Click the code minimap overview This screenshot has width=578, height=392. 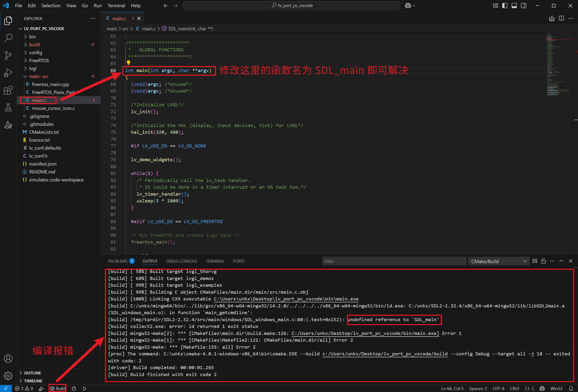560,65
